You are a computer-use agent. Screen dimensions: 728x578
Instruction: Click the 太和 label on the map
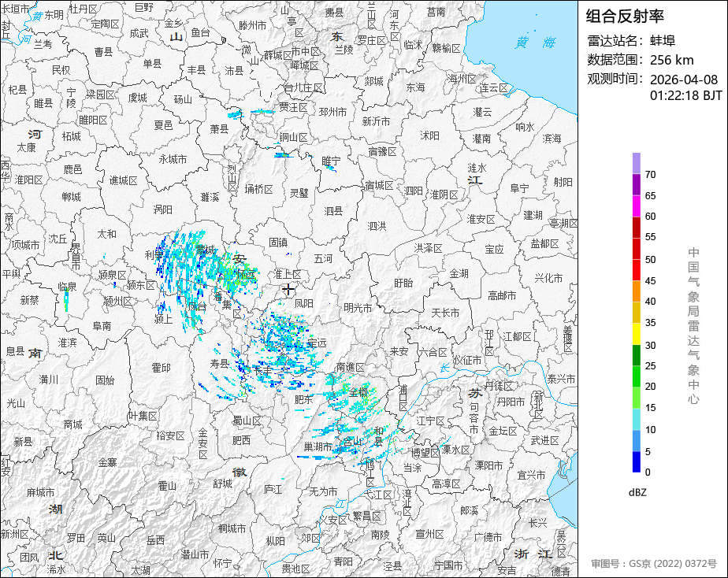click(106, 234)
